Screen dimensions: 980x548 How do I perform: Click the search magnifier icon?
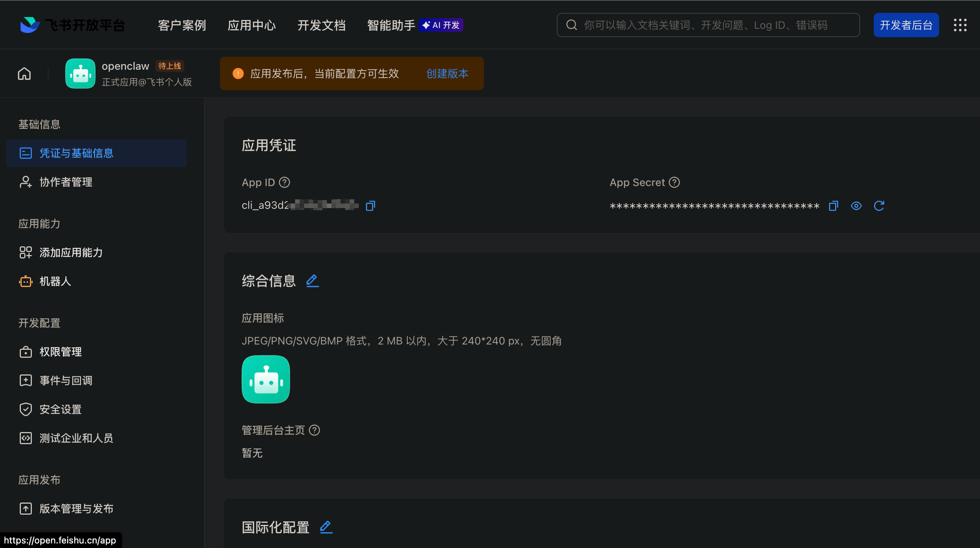[572, 25]
